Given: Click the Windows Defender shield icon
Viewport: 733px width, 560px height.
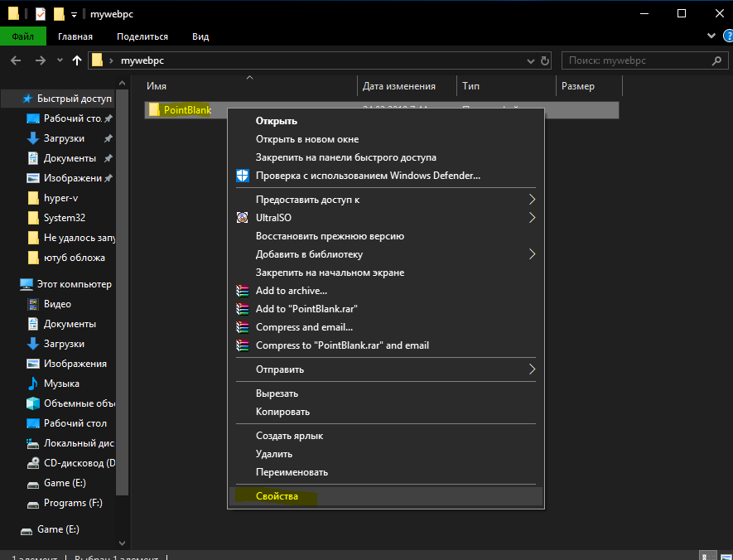Looking at the screenshot, I should (242, 176).
